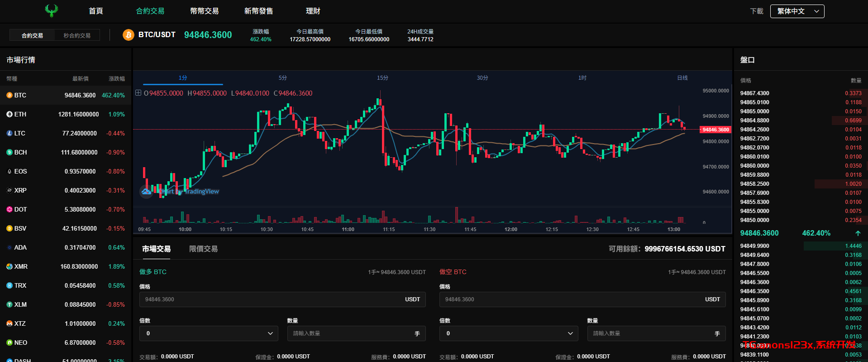Click the green eagle logo icon
This screenshot has width=868, height=362.
coord(52,11)
